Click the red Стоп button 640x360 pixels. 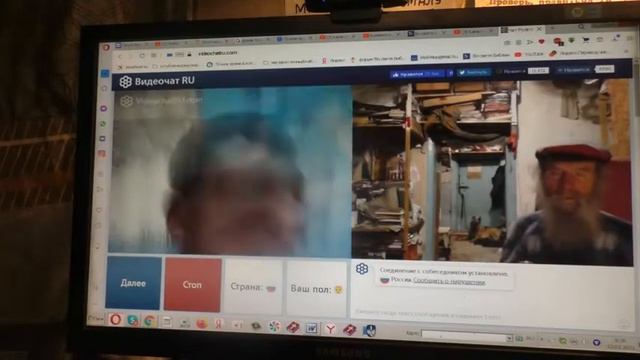[192, 284]
